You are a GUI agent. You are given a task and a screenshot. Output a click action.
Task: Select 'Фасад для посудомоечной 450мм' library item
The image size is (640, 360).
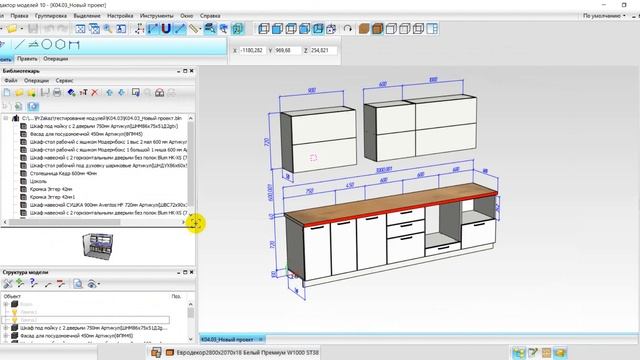[86, 134]
